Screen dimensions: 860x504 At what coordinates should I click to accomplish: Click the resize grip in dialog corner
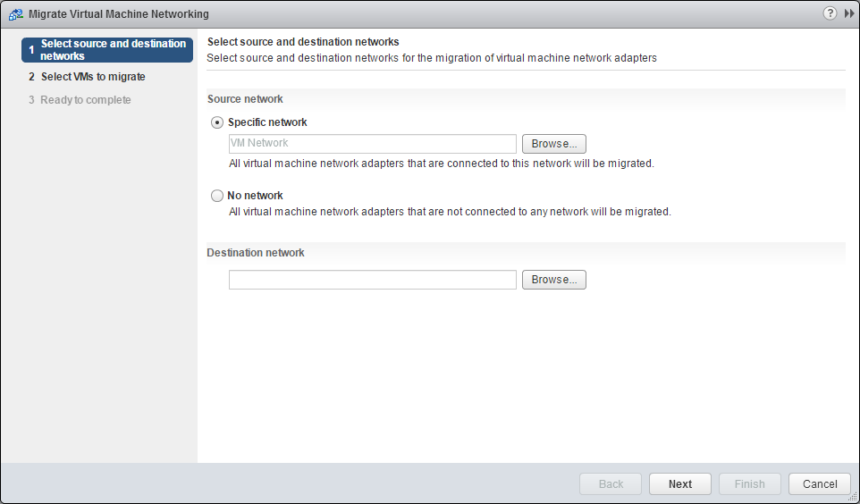click(852, 497)
